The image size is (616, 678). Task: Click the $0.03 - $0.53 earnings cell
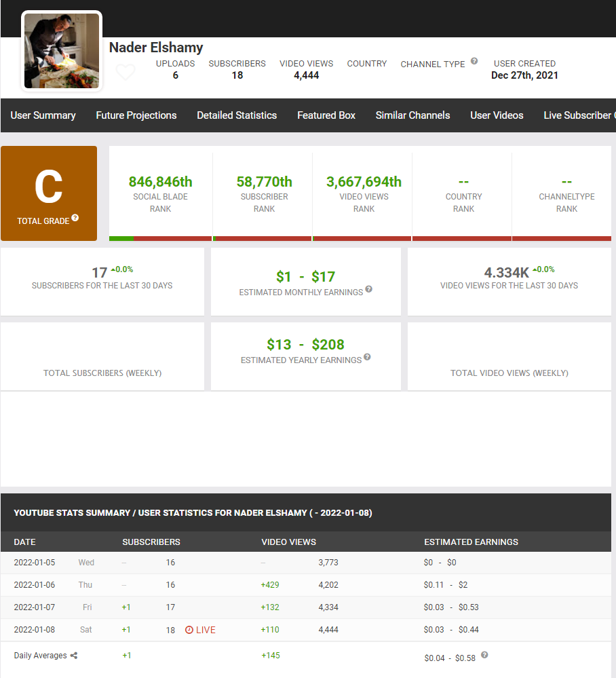point(451,607)
